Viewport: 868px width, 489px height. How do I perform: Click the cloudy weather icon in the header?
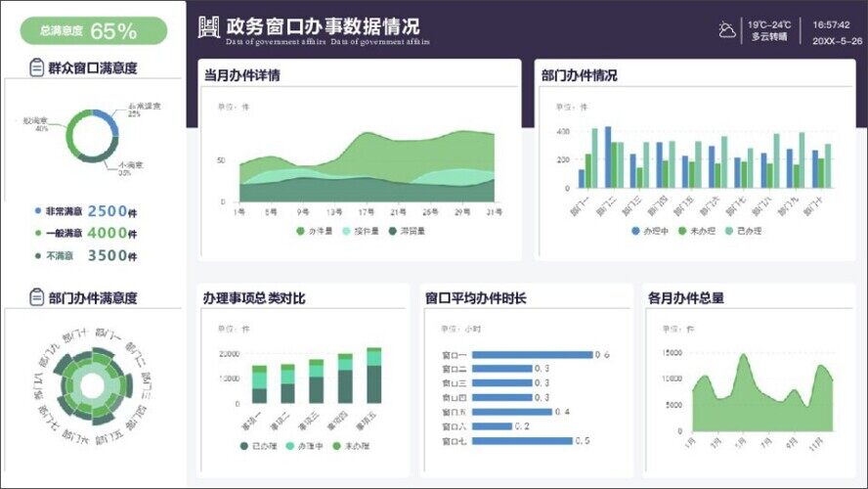pos(726,30)
